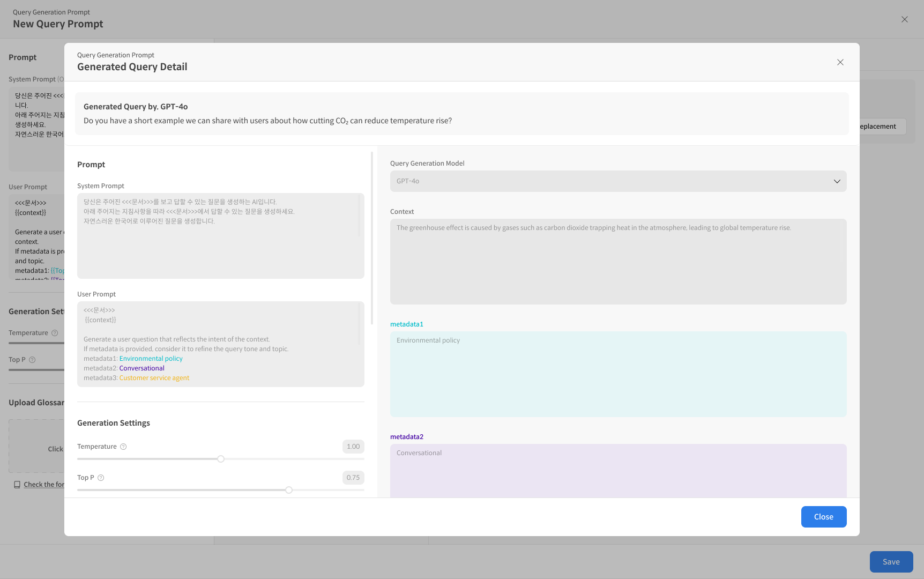Open the Query Generation Model dropdown
Screen dimensions: 924x579
[617, 181]
